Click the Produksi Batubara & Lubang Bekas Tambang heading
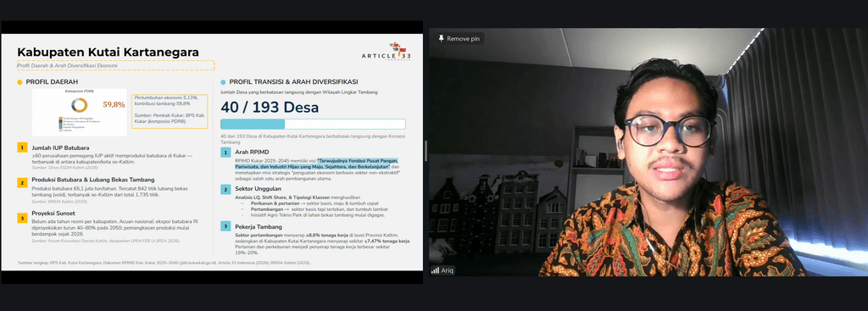Viewport: 868px width, 311px height. point(93,180)
